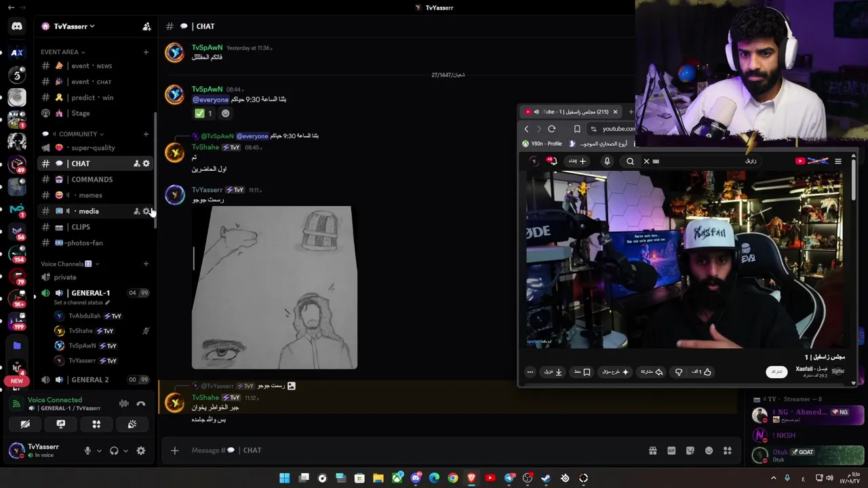Edit the CHAT channel settings gear

coord(146,163)
